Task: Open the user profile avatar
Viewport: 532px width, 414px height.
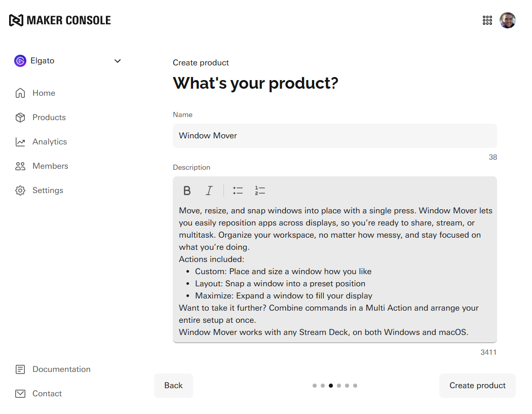Action: pyautogui.click(x=507, y=20)
